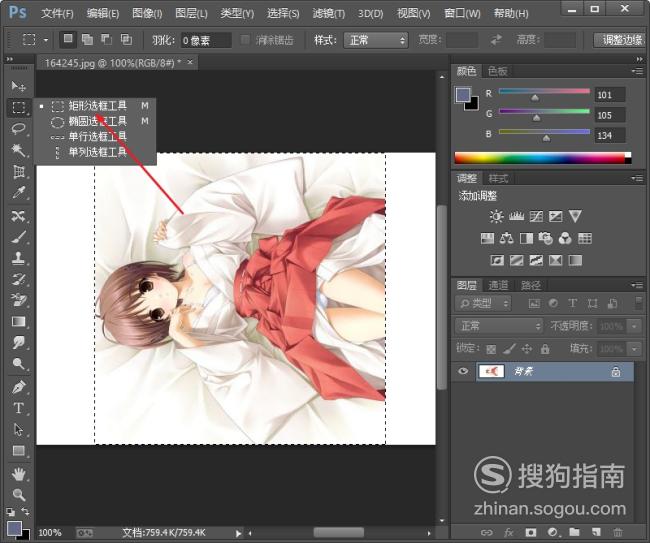Open the status bar info arrow
650x543 pixels.
click(x=238, y=533)
